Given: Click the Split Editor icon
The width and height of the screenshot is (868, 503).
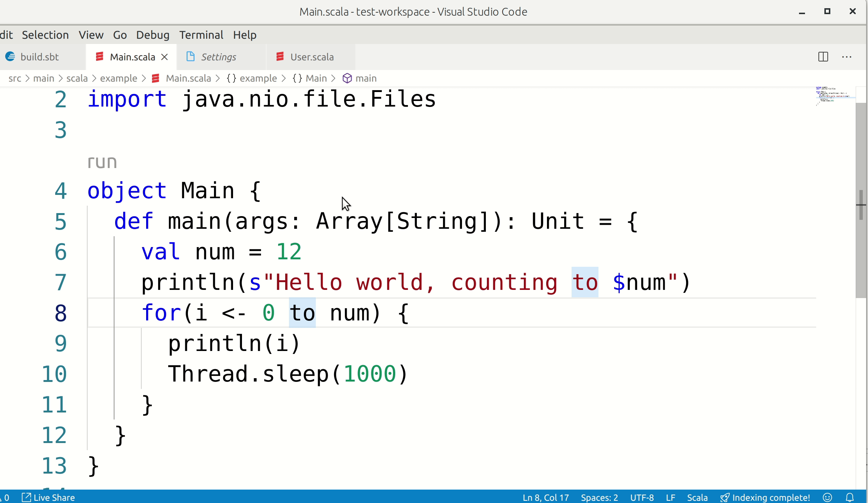Looking at the screenshot, I should [x=823, y=57].
